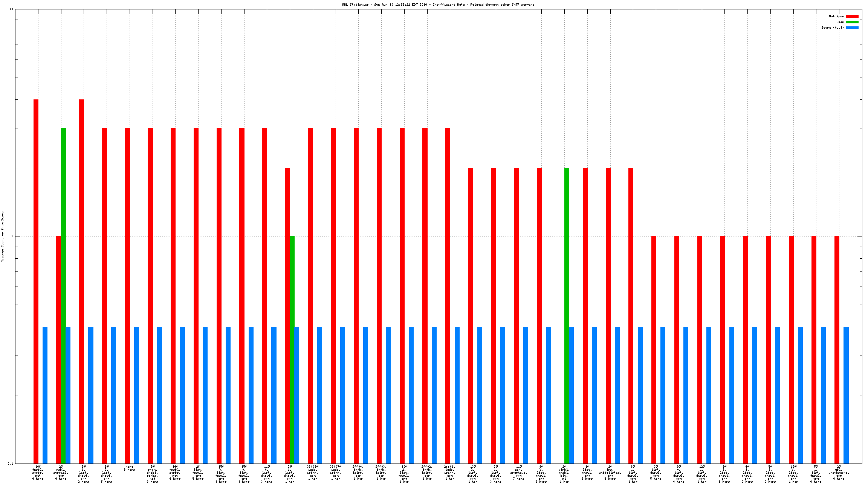Click the ips.whitelisted.org 5 hops label

tap(610, 473)
